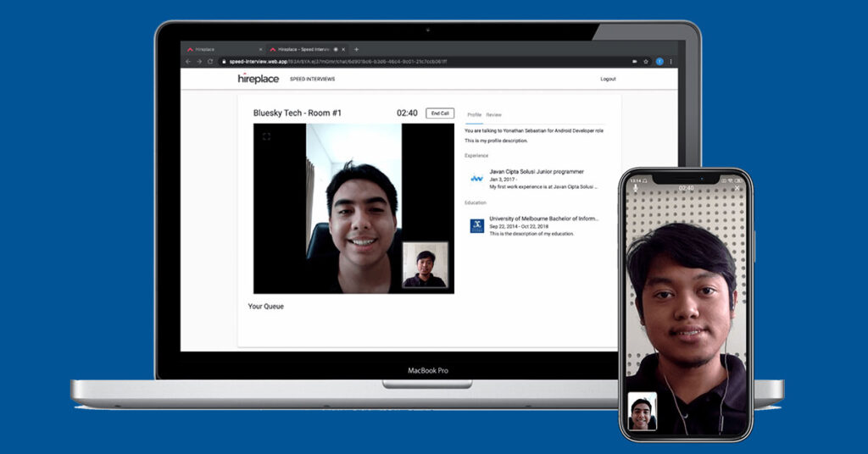This screenshot has width=868, height=454.
Task: Click the Logout link
Action: [608, 79]
